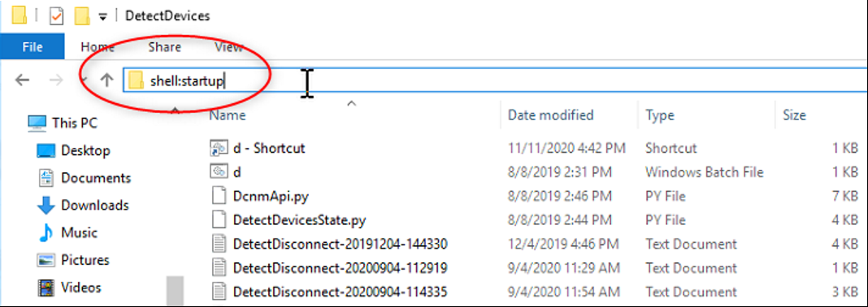Image resolution: width=868 pixels, height=307 pixels.
Task: Sort files by Date modified column
Action: 550,115
